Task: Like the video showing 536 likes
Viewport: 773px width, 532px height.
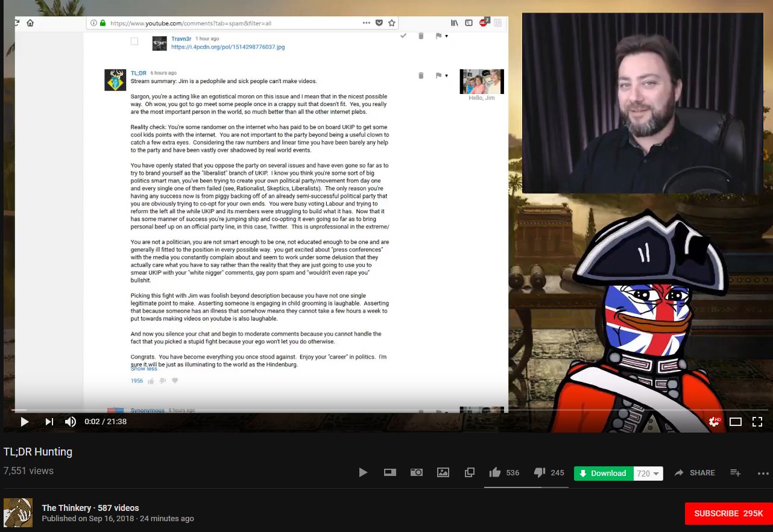Action: [504, 473]
